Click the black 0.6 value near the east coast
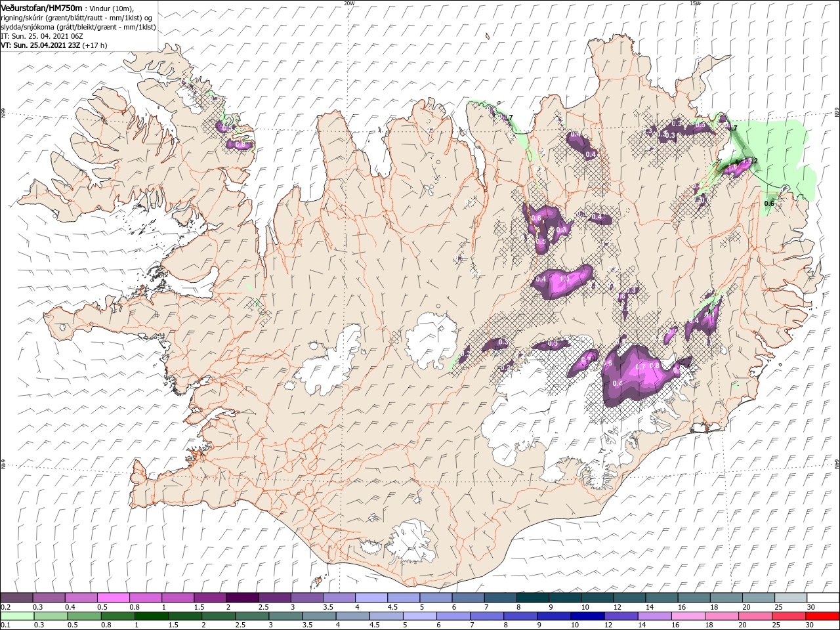The image size is (840, 630). tap(769, 203)
